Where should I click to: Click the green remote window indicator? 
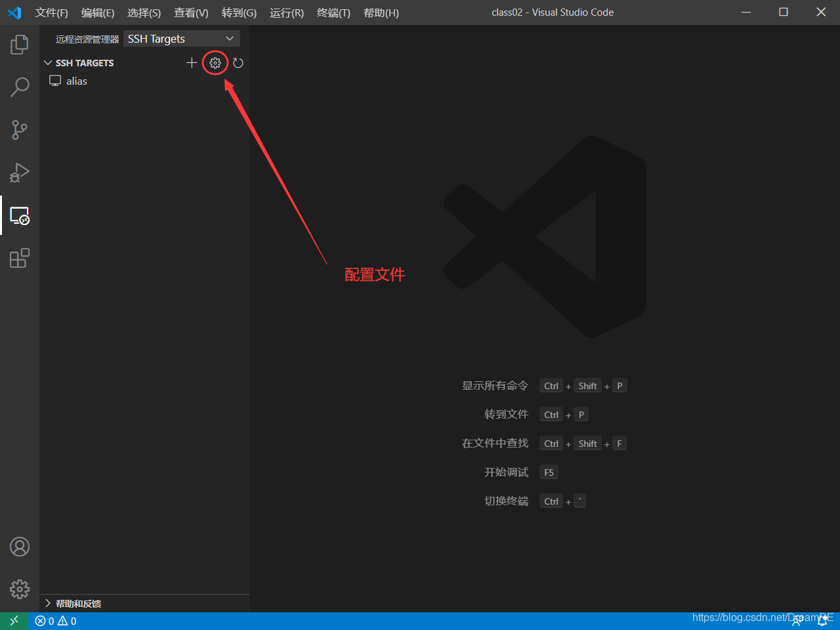(14, 621)
